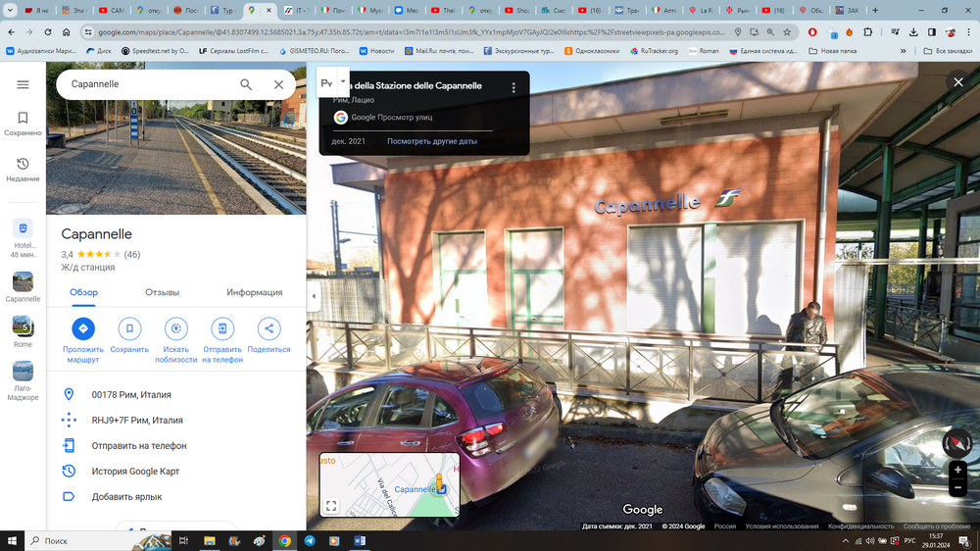Open the Street View three-dot options menu
The height and width of the screenshot is (551, 980).
[x=514, y=88]
